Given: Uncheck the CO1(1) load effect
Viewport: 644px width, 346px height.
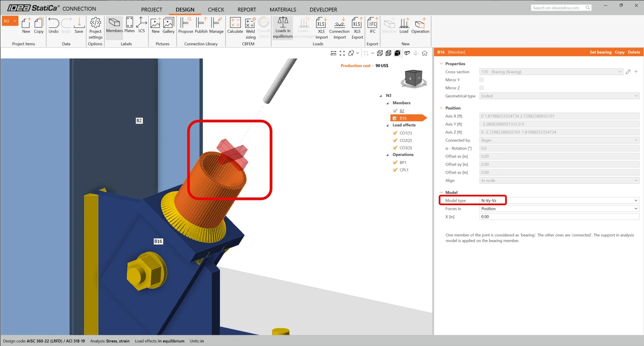Looking at the screenshot, I should point(395,133).
